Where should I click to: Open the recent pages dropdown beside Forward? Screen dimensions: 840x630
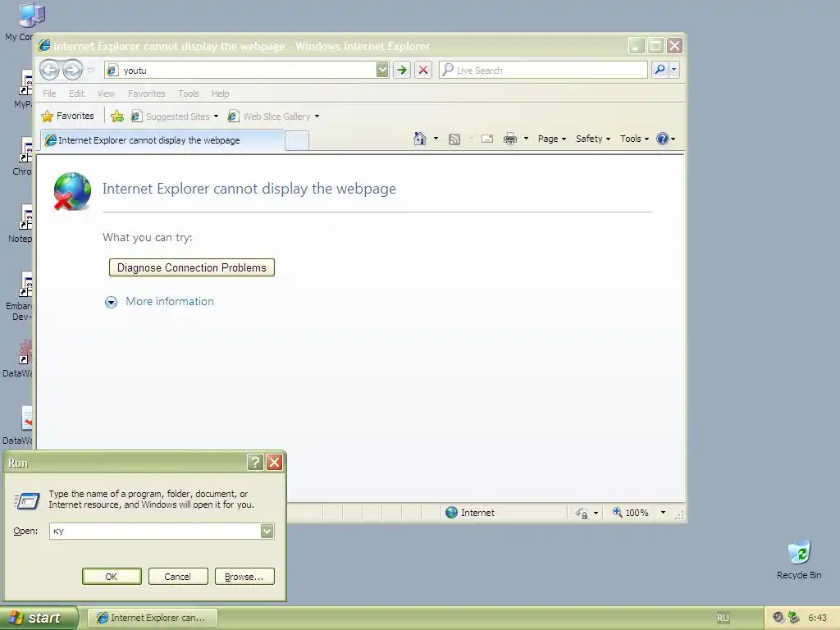tap(90, 71)
